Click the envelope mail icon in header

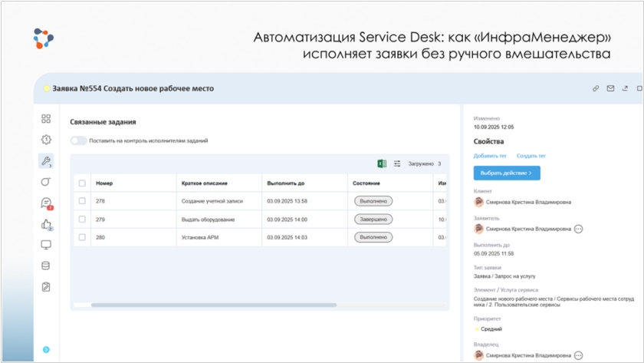coord(611,88)
